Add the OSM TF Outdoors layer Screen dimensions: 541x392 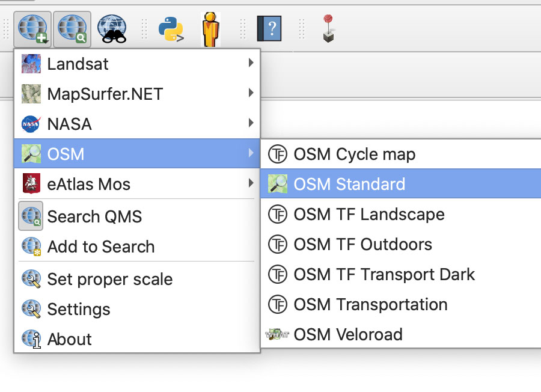pyautogui.click(x=401, y=244)
